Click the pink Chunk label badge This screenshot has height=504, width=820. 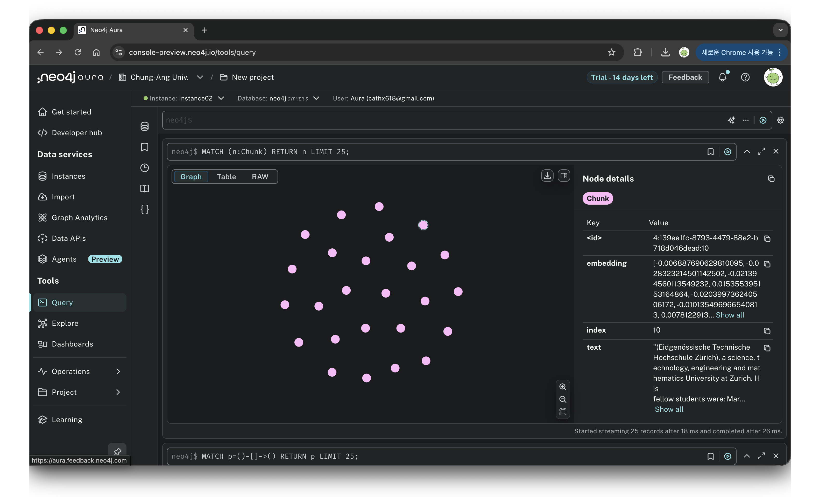click(x=597, y=198)
